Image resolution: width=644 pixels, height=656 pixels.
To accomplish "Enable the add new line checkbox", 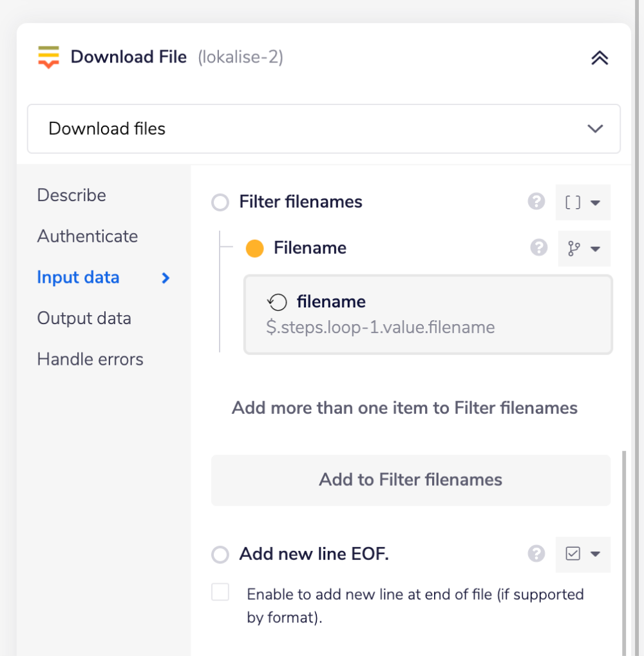I will [220, 593].
